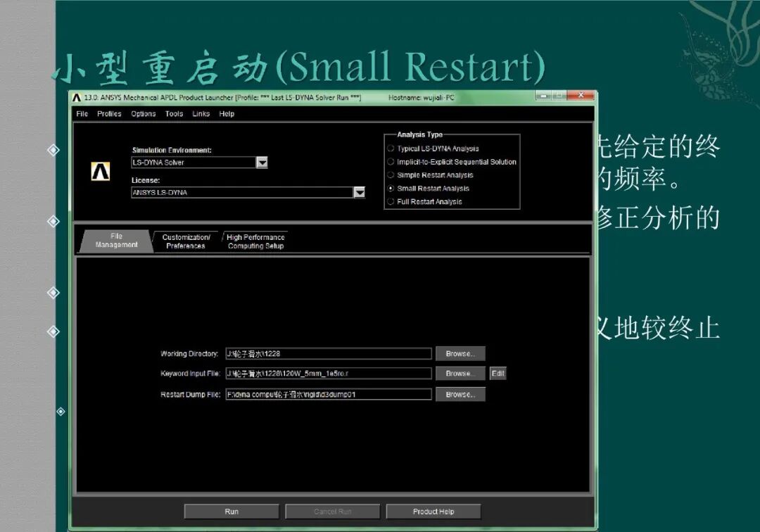Click the ANSYS title bar app icon
The height and width of the screenshot is (532, 760).
pos(77,97)
